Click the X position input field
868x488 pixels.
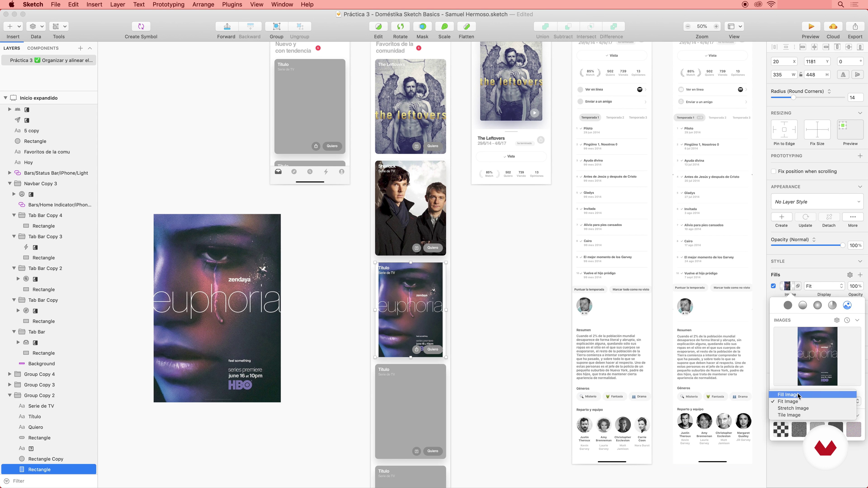pyautogui.click(x=784, y=61)
